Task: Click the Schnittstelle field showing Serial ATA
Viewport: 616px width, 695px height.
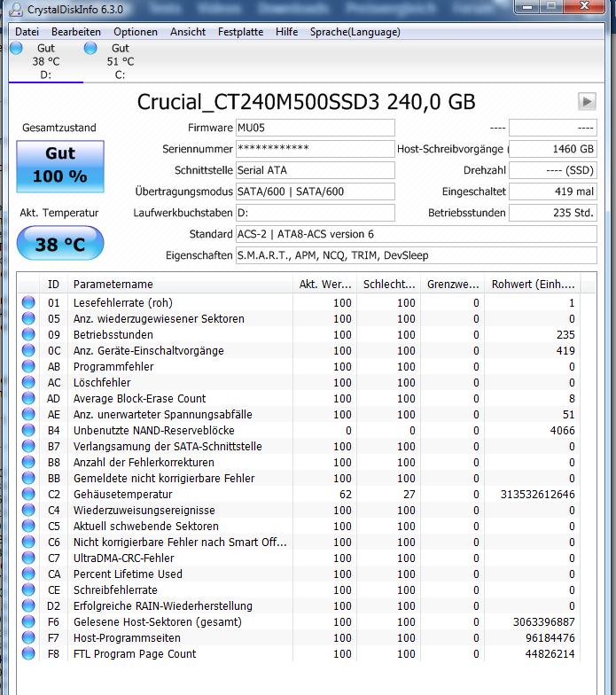Action: tap(316, 170)
